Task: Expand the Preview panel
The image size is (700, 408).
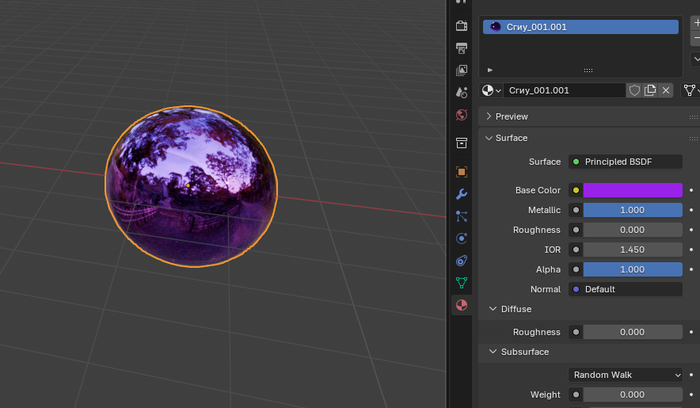Action: coord(511,116)
